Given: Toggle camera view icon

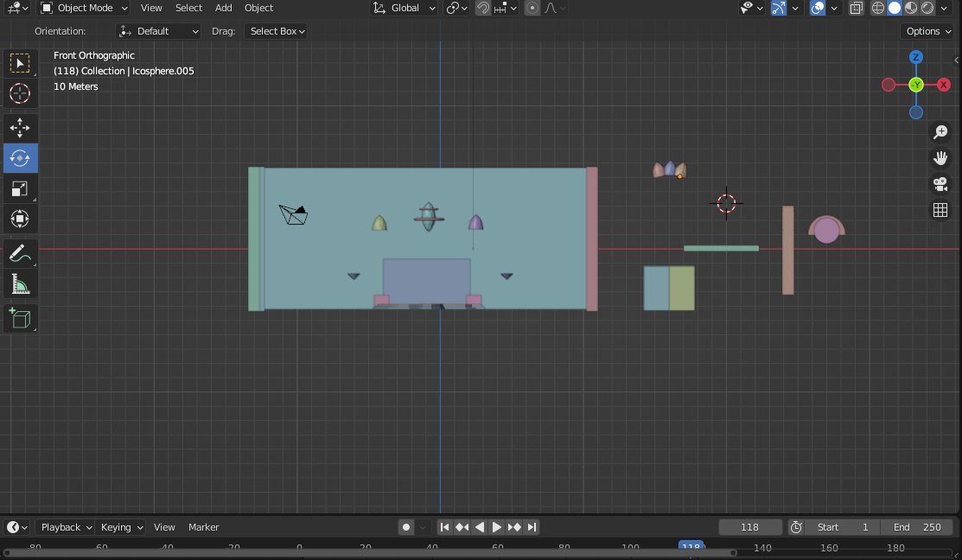Looking at the screenshot, I should [x=940, y=183].
